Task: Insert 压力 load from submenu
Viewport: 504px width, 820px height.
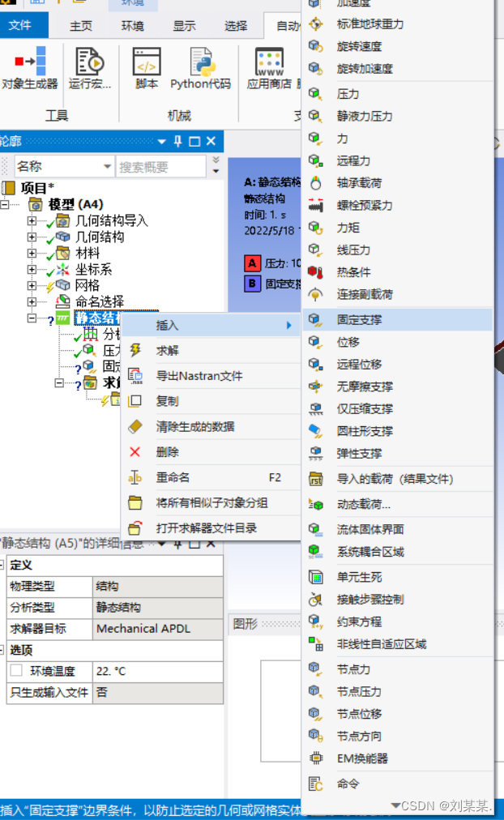Action: (398, 94)
